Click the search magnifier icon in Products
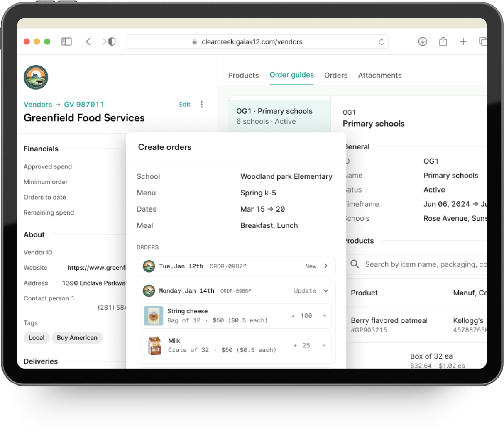The image size is (504, 432). [355, 264]
